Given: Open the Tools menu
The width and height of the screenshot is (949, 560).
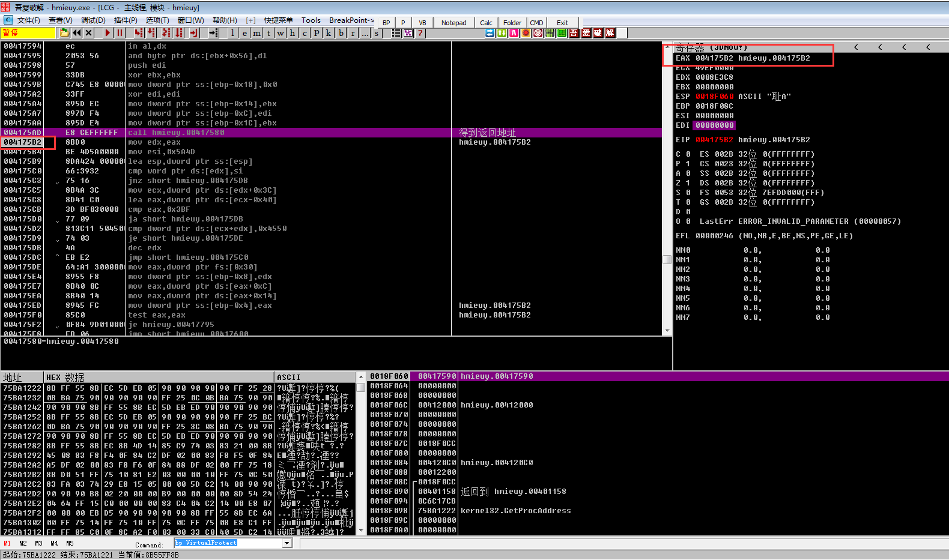Looking at the screenshot, I should [311, 20].
